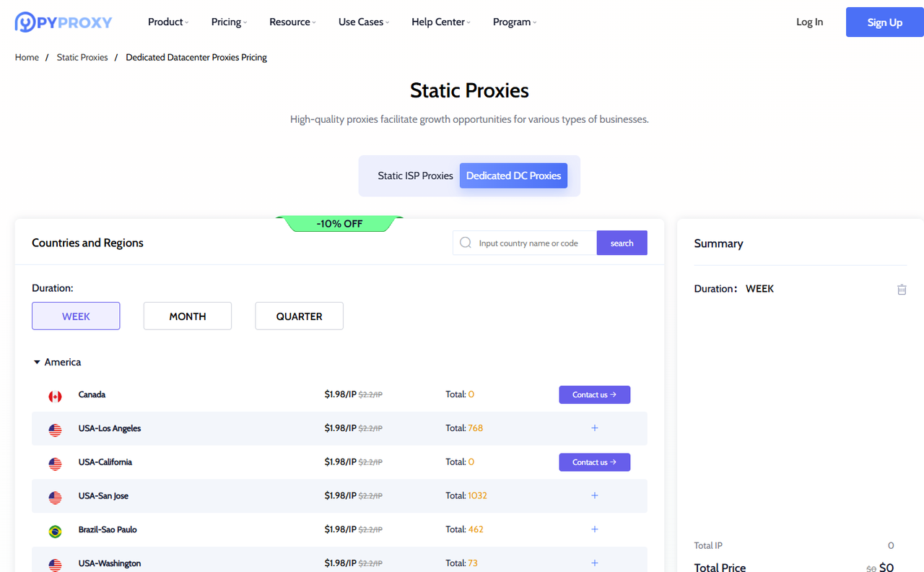
Task: Add Brazil-Sao Paulo proxy with plus icon
Action: [594, 529]
